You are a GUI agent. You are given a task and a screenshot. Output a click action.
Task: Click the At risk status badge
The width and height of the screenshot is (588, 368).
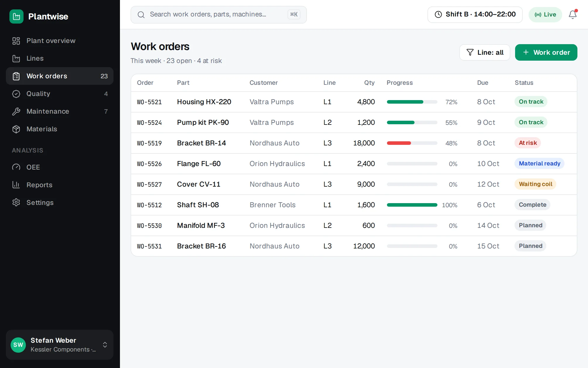(x=528, y=143)
